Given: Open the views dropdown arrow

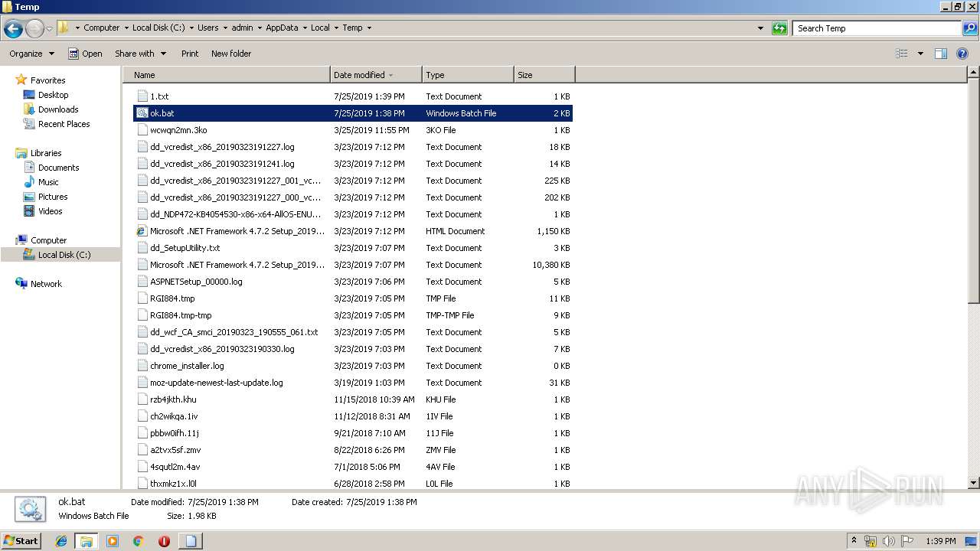Looking at the screenshot, I should (x=920, y=54).
